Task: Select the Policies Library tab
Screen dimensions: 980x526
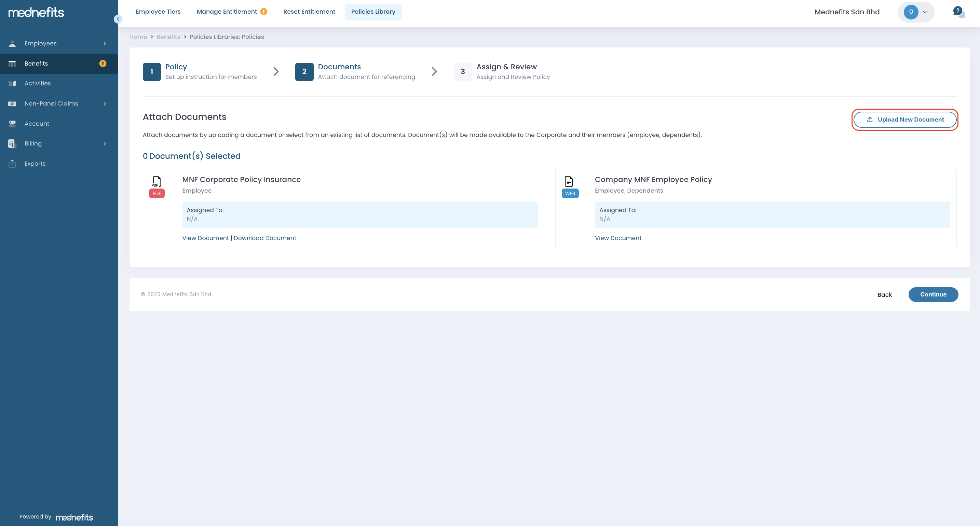Action: tap(373, 12)
